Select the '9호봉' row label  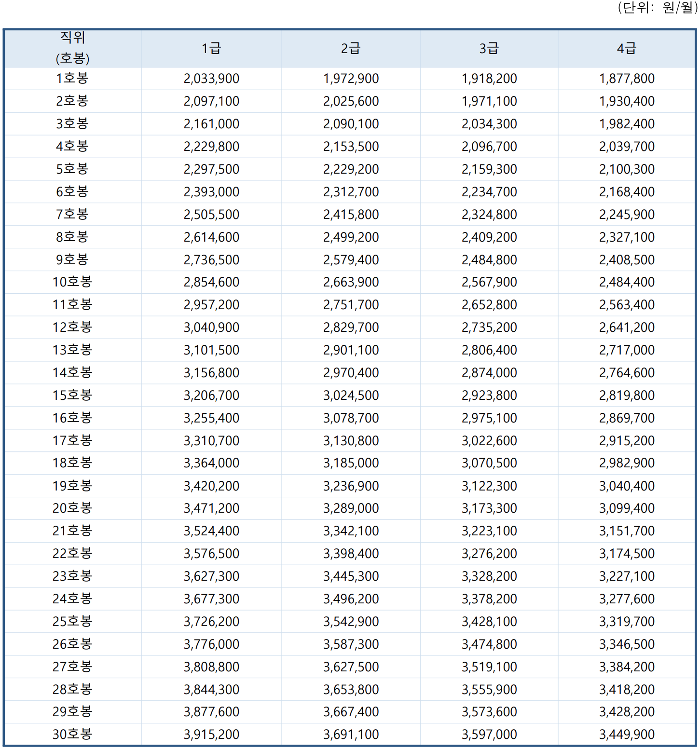[x=72, y=260]
